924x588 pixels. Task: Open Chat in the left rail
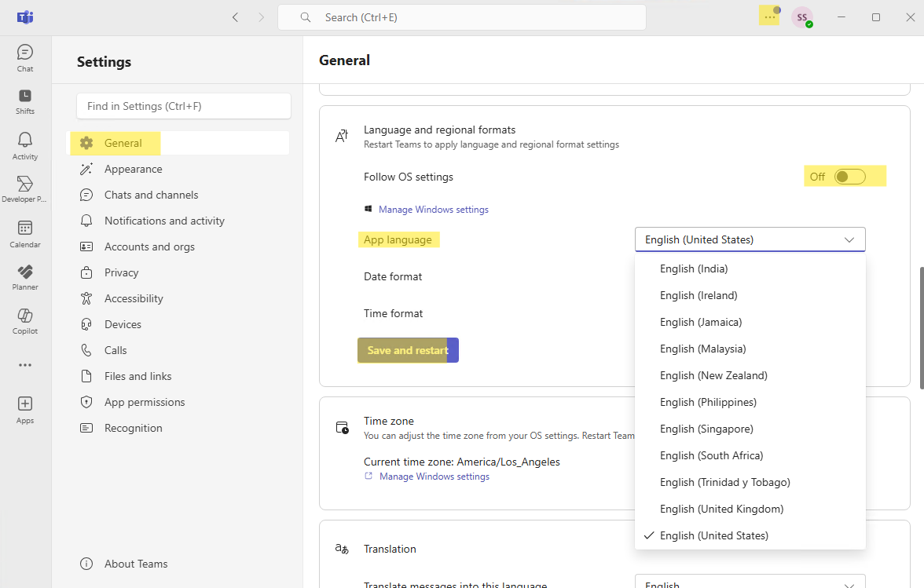(25, 58)
